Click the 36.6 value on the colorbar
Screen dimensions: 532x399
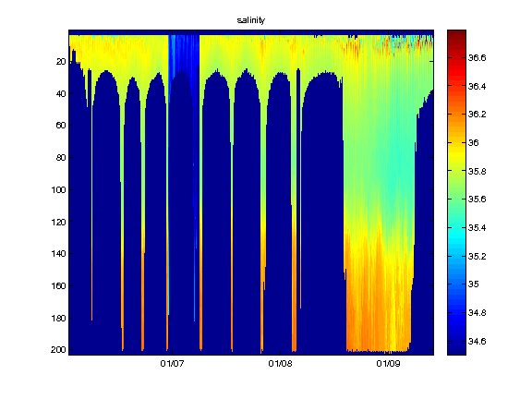(477, 58)
